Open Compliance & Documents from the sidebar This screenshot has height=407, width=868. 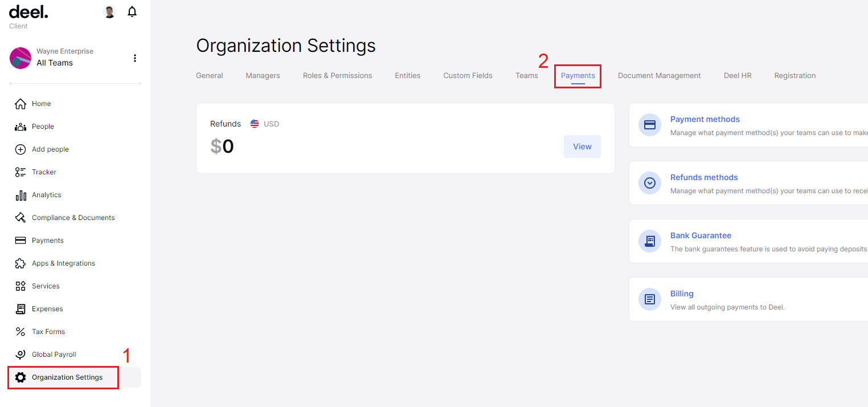pyautogui.click(x=21, y=217)
